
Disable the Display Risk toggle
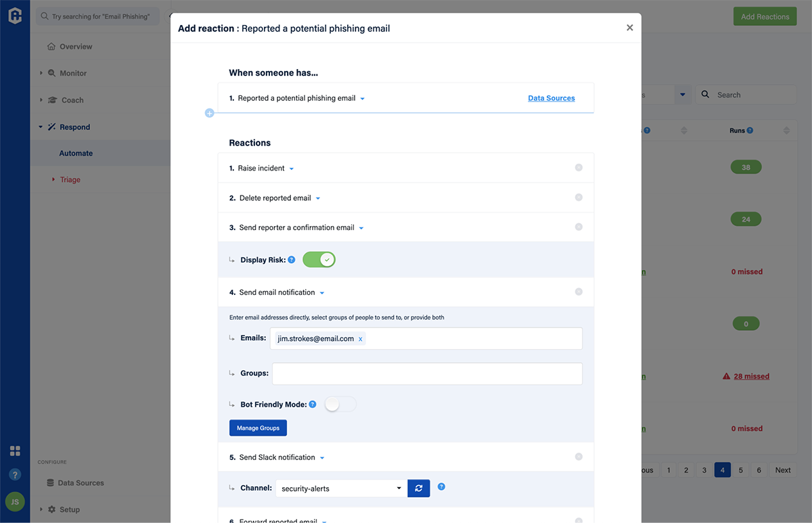(319, 260)
